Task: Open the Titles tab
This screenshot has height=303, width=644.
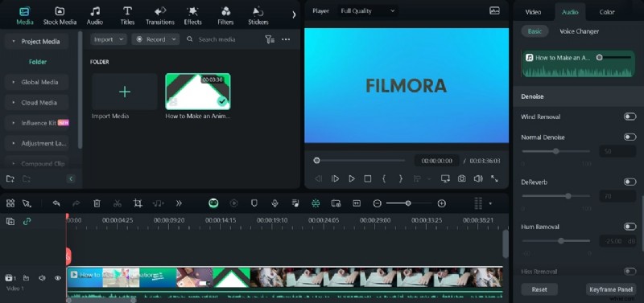Action: pyautogui.click(x=127, y=15)
